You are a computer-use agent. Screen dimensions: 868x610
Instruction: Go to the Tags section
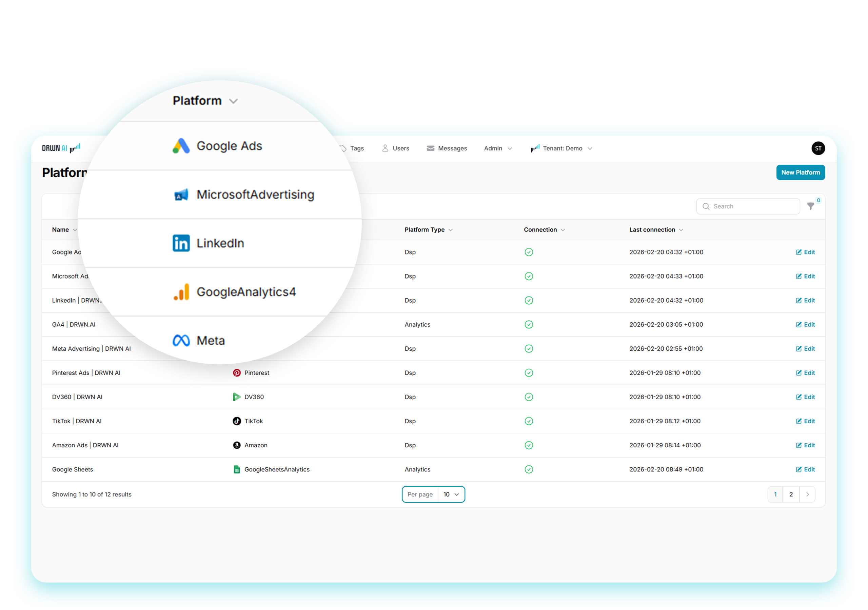[352, 148]
